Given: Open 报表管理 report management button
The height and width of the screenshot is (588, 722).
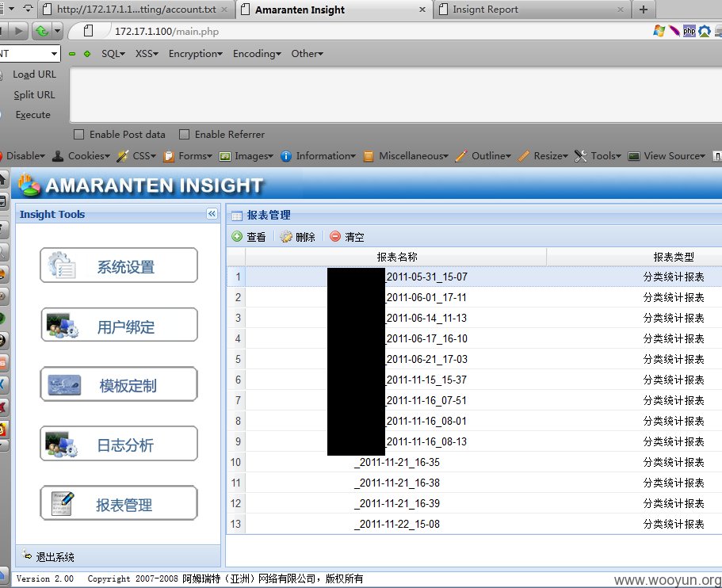Looking at the screenshot, I should (119, 503).
